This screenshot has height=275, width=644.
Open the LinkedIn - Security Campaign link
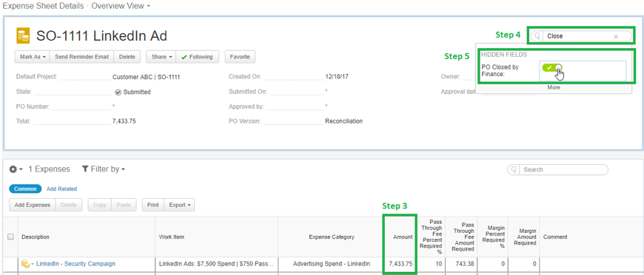click(76, 264)
